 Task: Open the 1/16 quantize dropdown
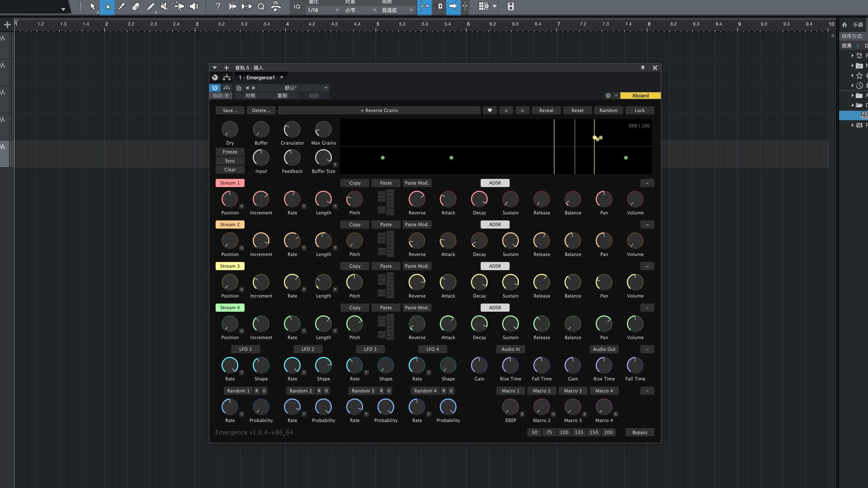(x=323, y=10)
